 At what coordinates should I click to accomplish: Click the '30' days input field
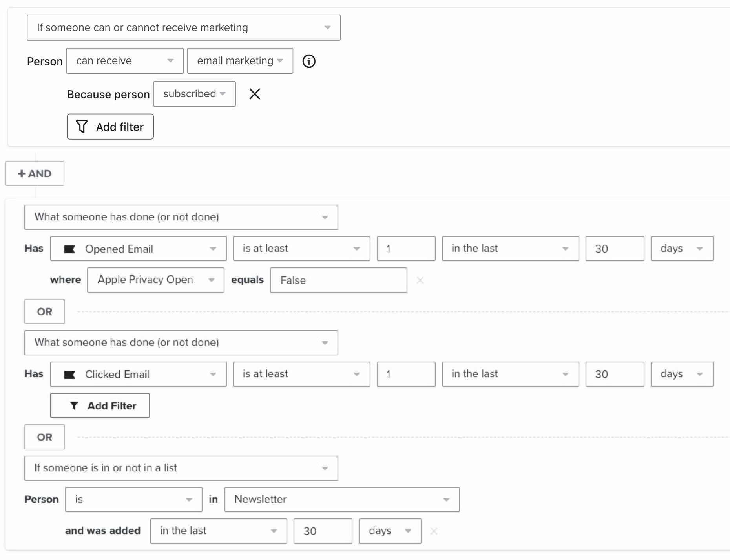pos(614,248)
